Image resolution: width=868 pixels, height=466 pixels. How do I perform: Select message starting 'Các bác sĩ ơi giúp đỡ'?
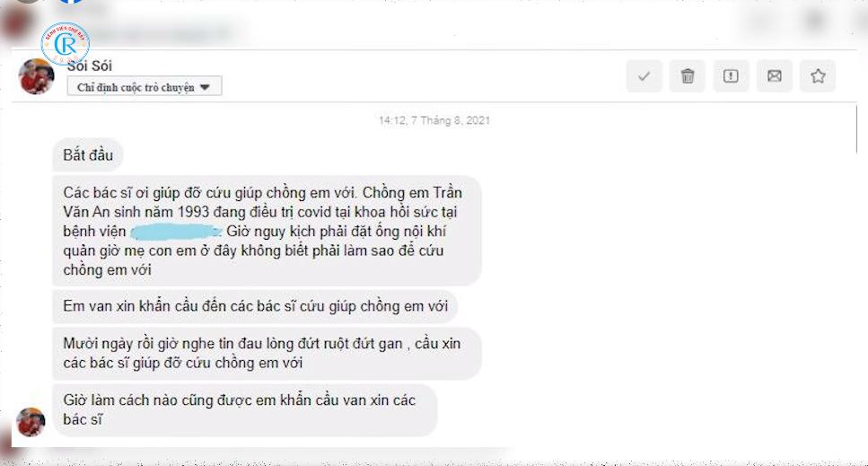(x=267, y=231)
